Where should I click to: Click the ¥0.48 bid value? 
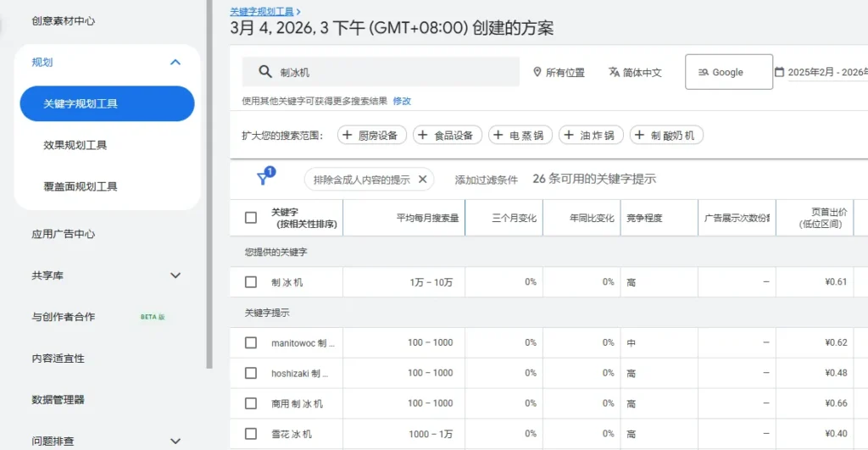click(x=836, y=373)
